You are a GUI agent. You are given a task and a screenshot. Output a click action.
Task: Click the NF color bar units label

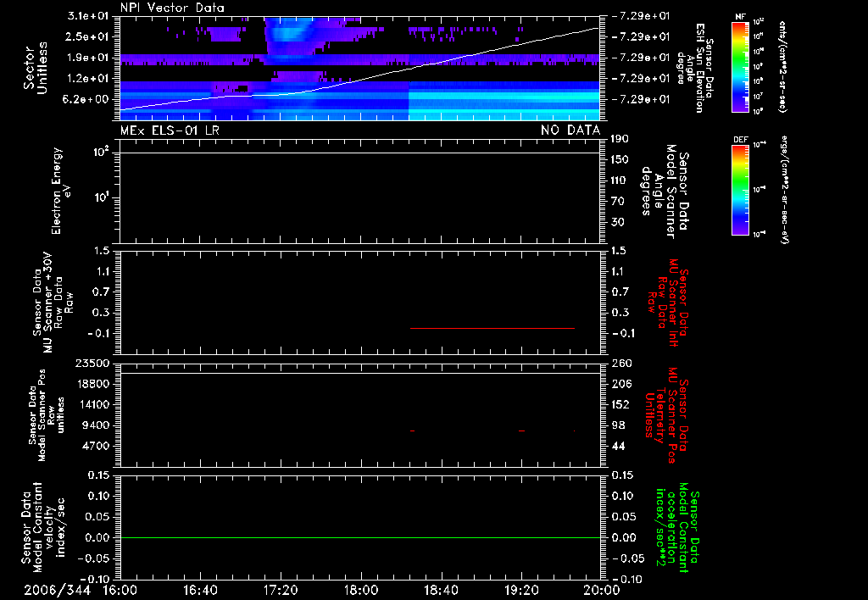point(782,66)
